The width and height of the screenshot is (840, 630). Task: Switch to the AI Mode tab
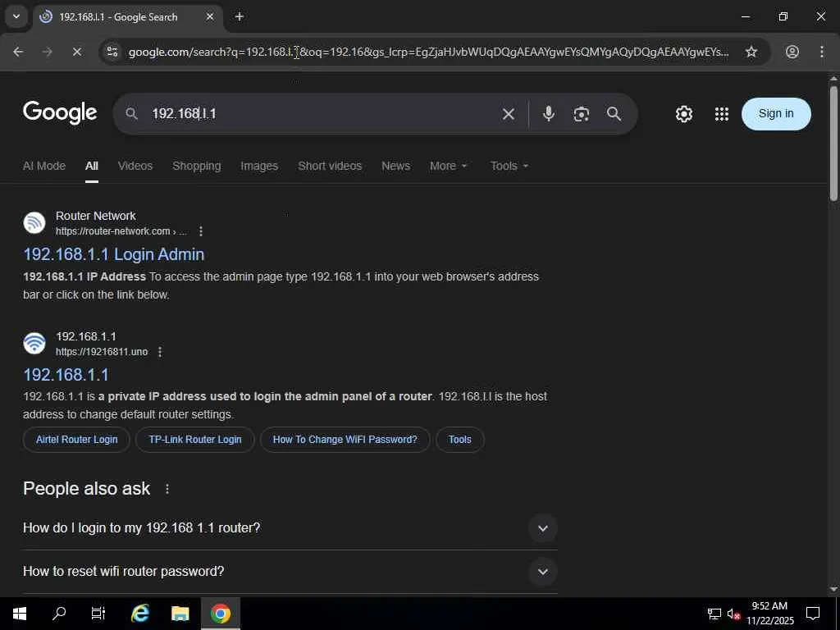(44, 166)
